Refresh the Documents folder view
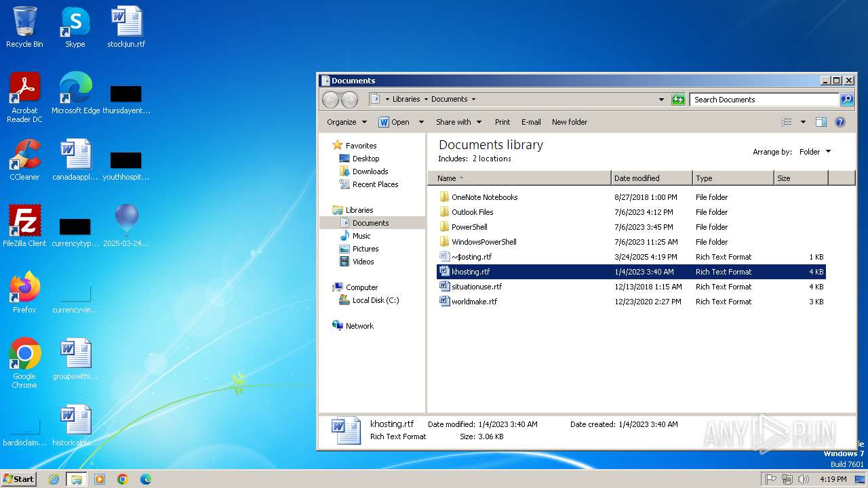 pyautogui.click(x=678, y=100)
